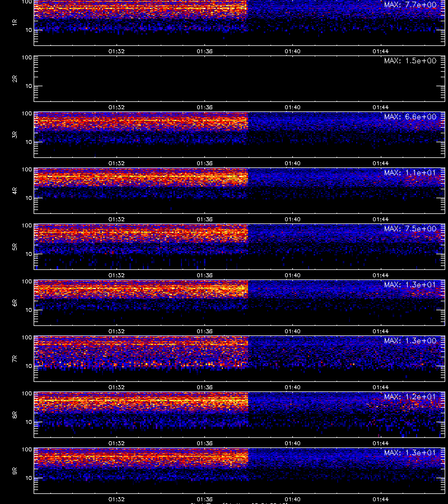
Task: Click the 01:32 tick label under panel 2R
Action: point(116,108)
